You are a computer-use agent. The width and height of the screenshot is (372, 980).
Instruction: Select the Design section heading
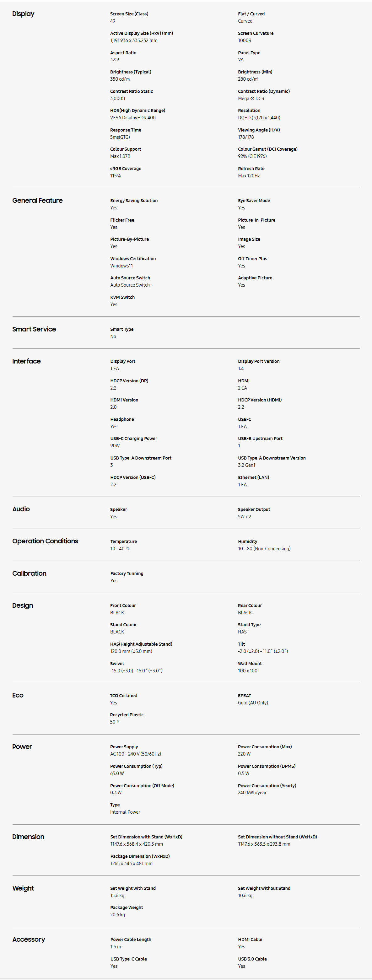pyautogui.click(x=22, y=605)
